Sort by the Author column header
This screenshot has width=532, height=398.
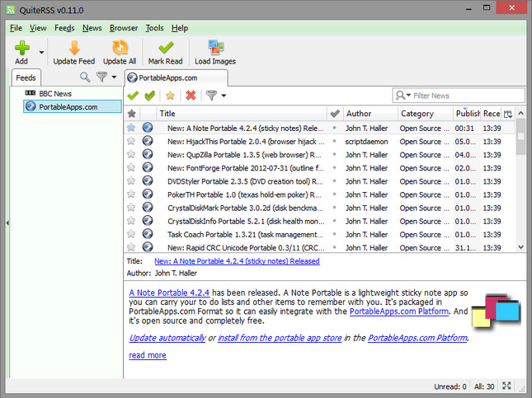click(x=370, y=114)
